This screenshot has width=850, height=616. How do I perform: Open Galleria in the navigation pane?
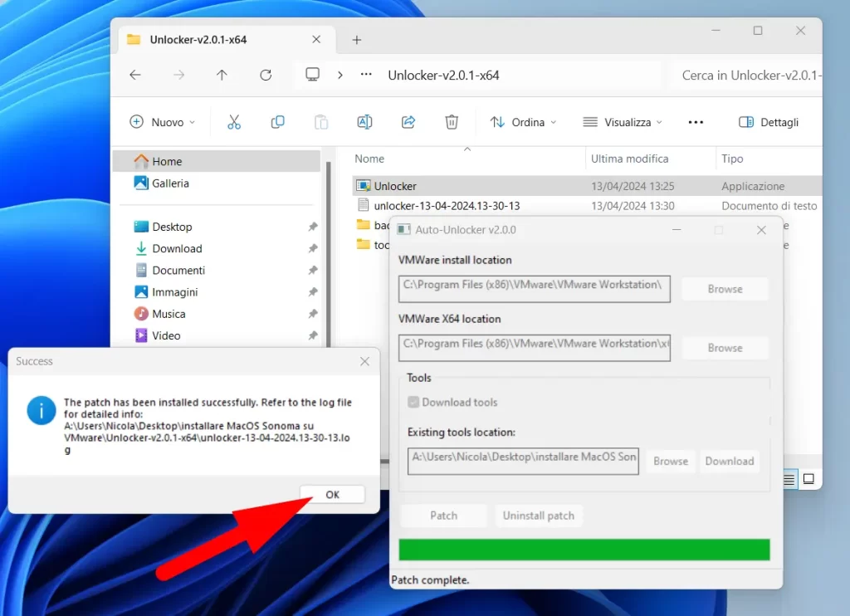217,183
